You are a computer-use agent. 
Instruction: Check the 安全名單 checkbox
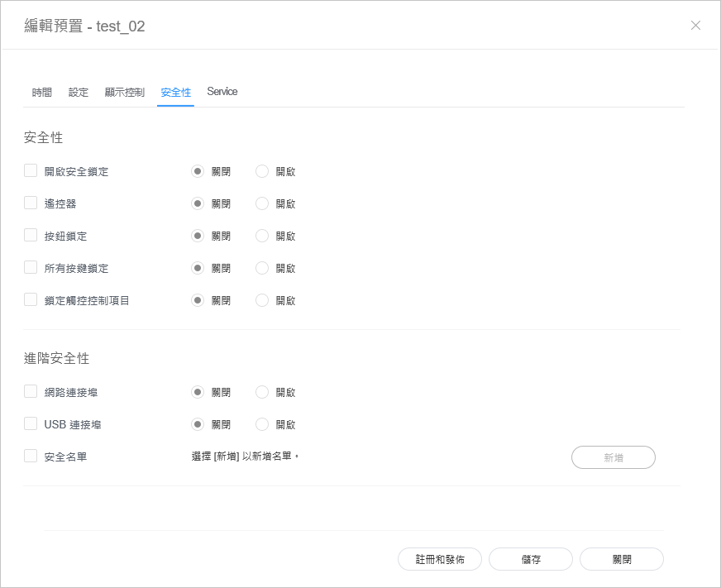coord(31,456)
